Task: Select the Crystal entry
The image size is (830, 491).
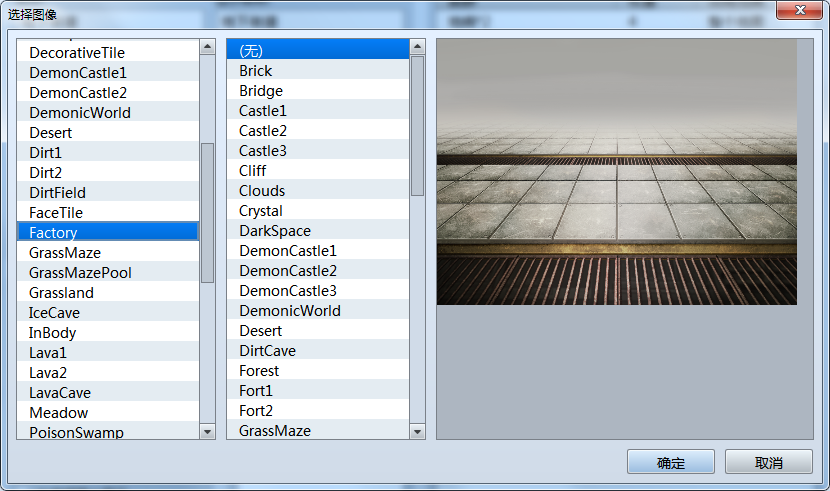Action: pyautogui.click(x=318, y=211)
